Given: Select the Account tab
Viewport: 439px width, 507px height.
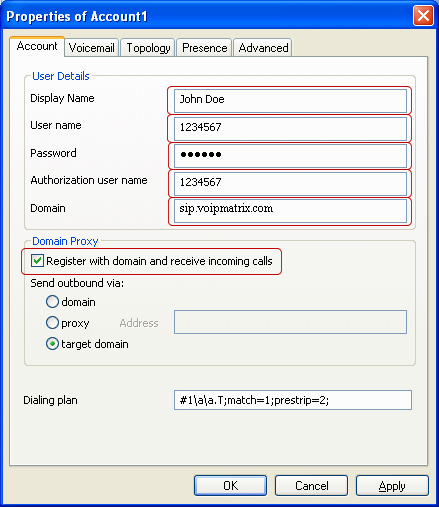Looking at the screenshot, I should [37, 46].
